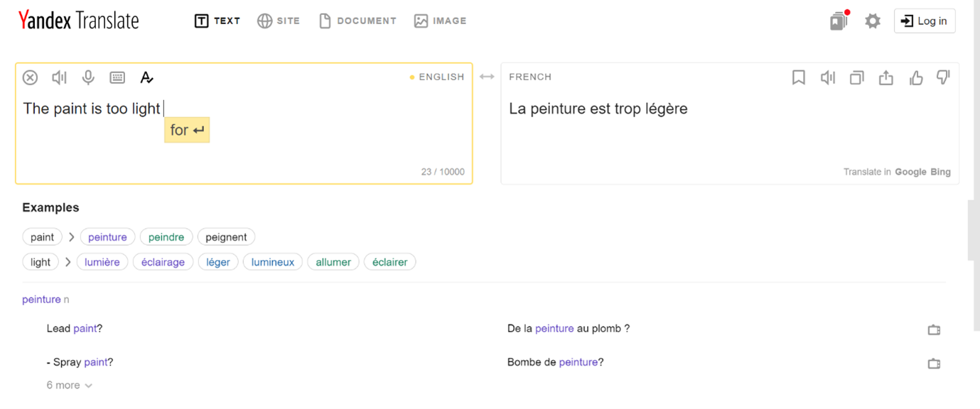Listen to the English source text
Image resolution: width=980 pixels, height=409 pixels.
pyautogui.click(x=59, y=77)
